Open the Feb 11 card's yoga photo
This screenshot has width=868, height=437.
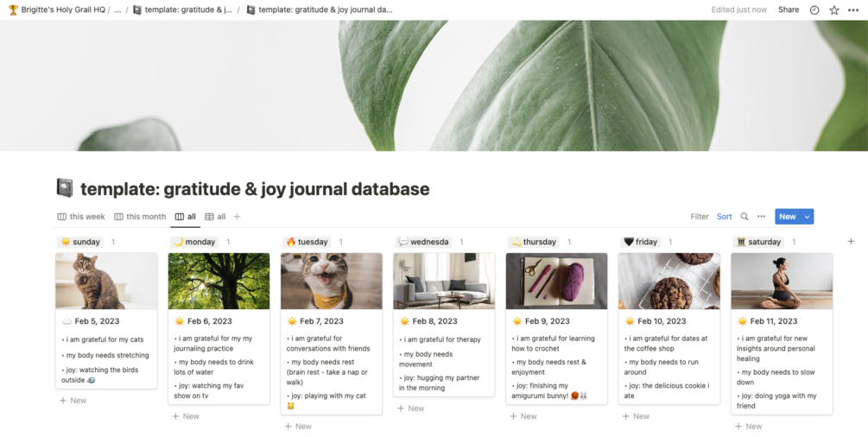(782, 281)
